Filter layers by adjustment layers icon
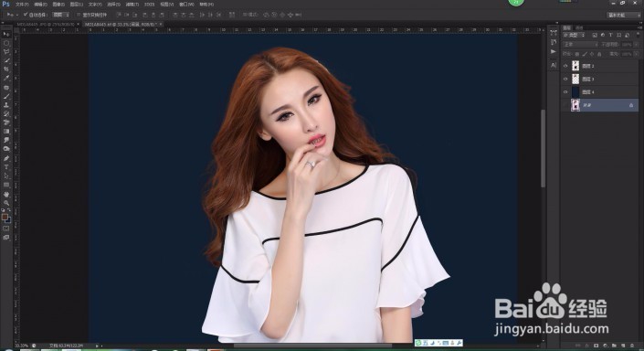 pyautogui.click(x=603, y=36)
